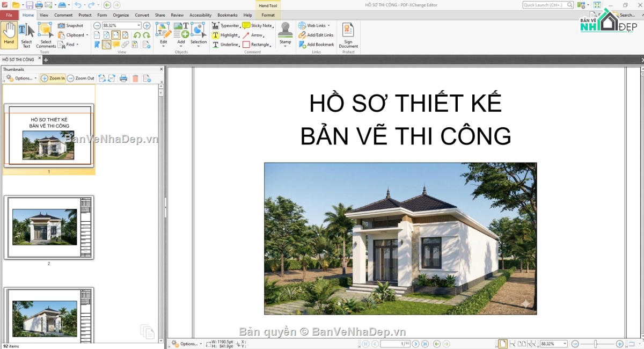Choose the Arrow drawing tool
This screenshot has width=644, height=349.
click(x=253, y=35)
